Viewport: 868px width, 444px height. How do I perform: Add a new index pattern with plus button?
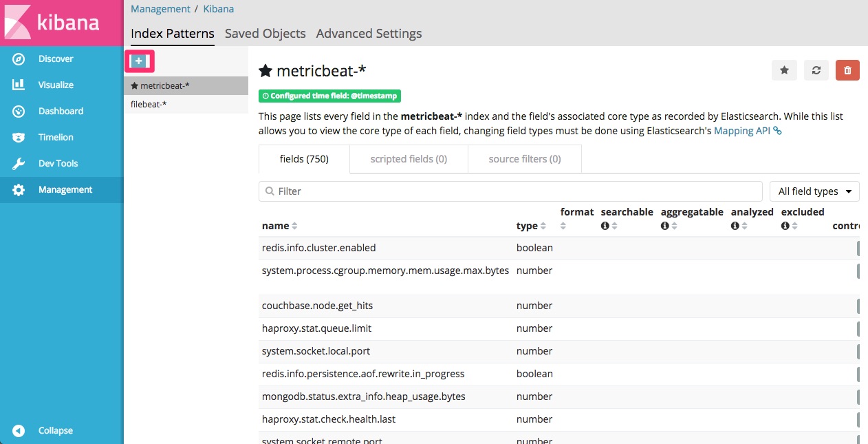139,61
